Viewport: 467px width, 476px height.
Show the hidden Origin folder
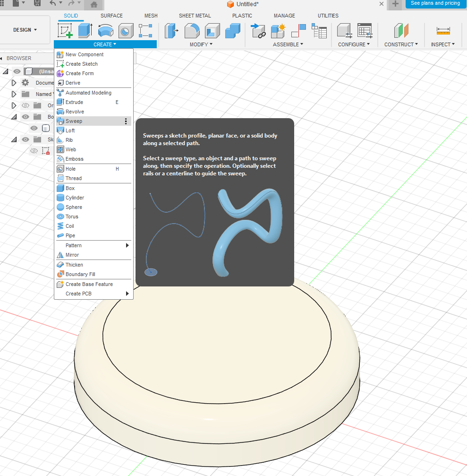25,105
